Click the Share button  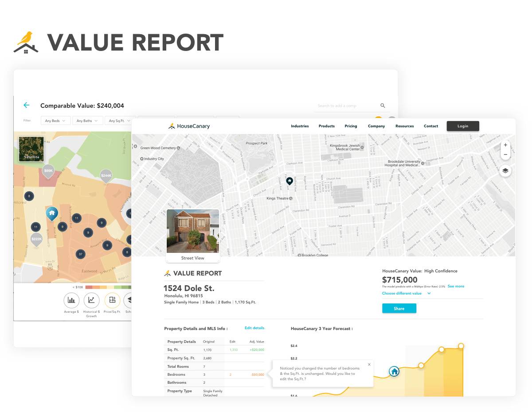[x=399, y=308]
